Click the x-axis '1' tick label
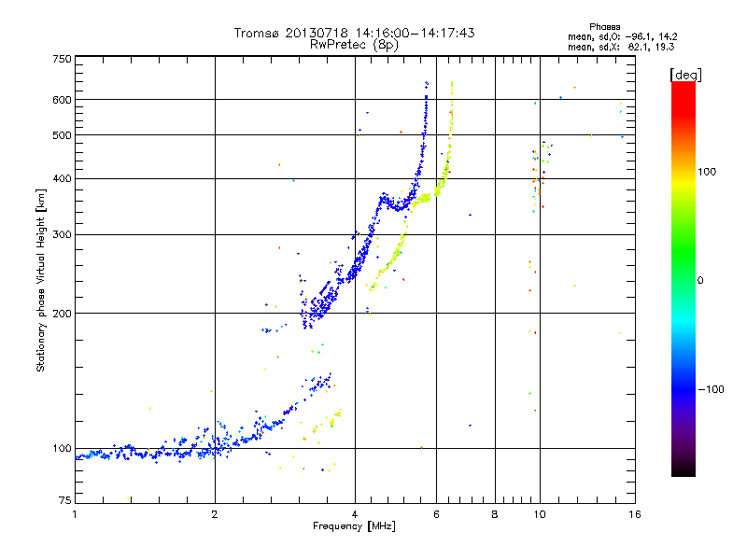Image resolution: width=747 pixels, height=560 pixels. (x=75, y=514)
